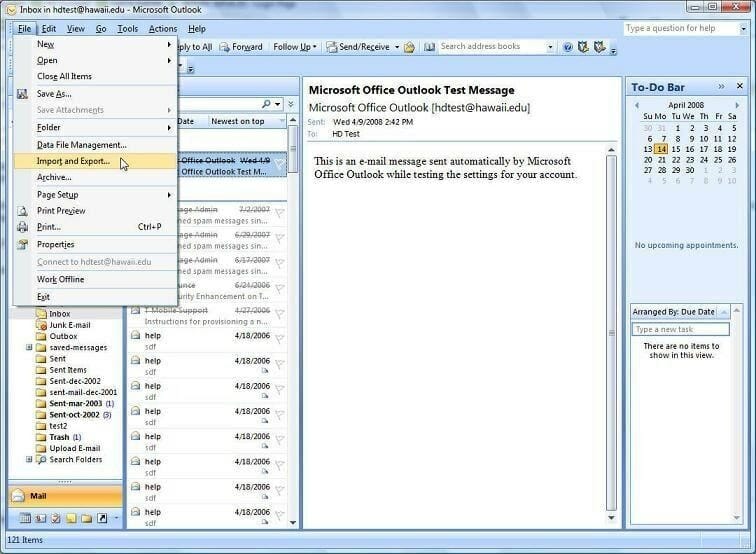
Task: Minimize the To-Do Bar with double chevron
Action: point(721,87)
